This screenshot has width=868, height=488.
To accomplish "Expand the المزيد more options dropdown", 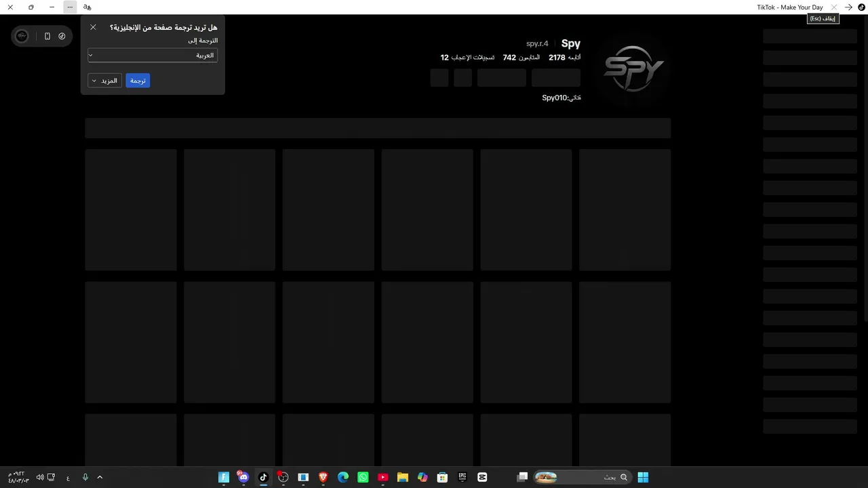I will 104,81.
